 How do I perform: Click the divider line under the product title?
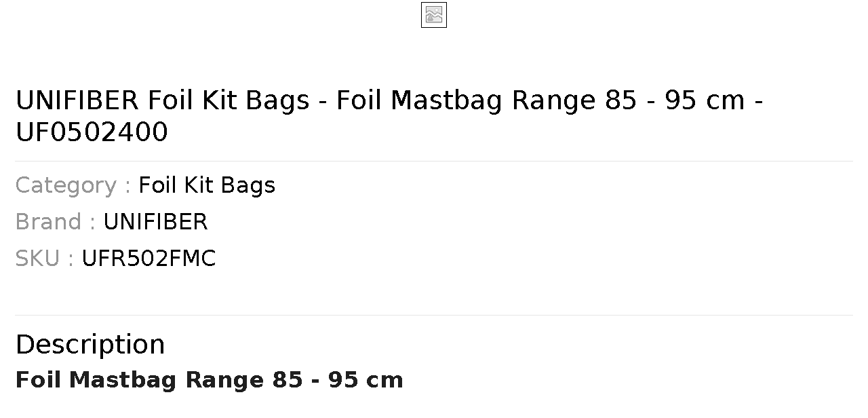pos(434,161)
